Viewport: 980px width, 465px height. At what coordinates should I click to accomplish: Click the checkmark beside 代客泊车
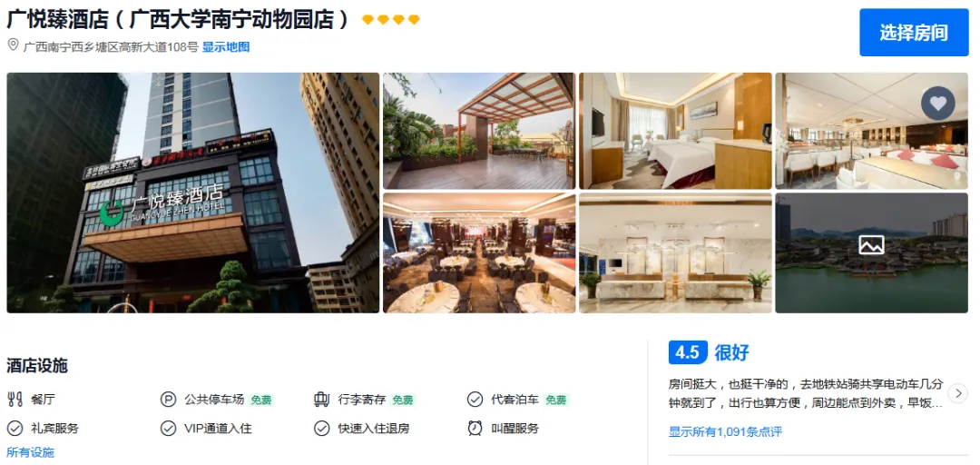475,400
